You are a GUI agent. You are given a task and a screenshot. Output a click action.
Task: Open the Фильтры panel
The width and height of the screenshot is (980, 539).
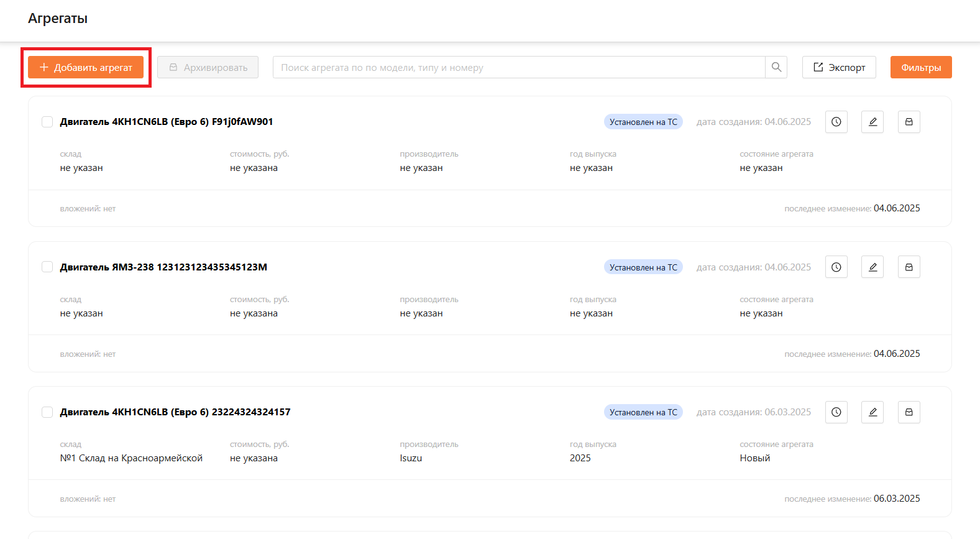(920, 67)
